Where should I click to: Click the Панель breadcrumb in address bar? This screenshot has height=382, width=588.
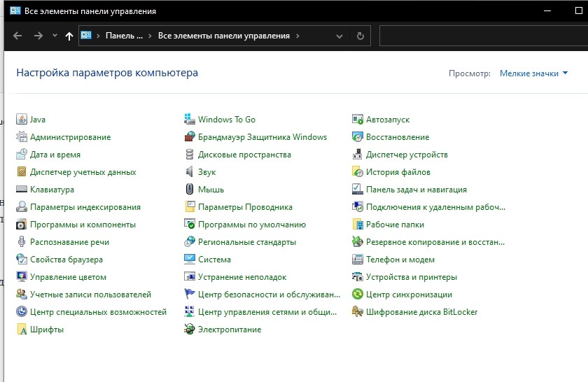click(124, 36)
